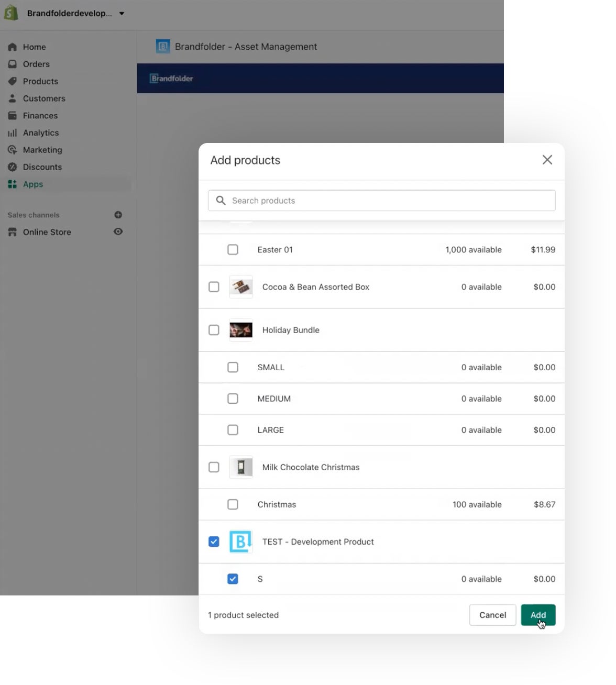This screenshot has width=616, height=685.
Task: Select the Christmas variant checkbox
Action: (233, 504)
